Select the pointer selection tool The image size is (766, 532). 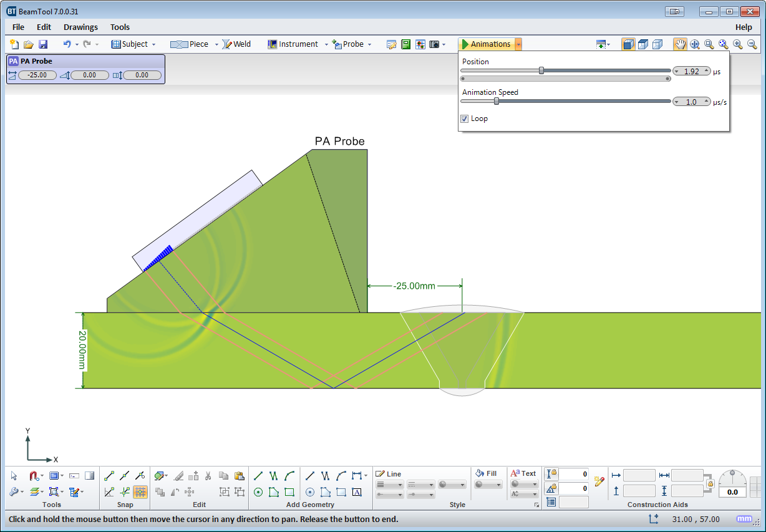14,476
